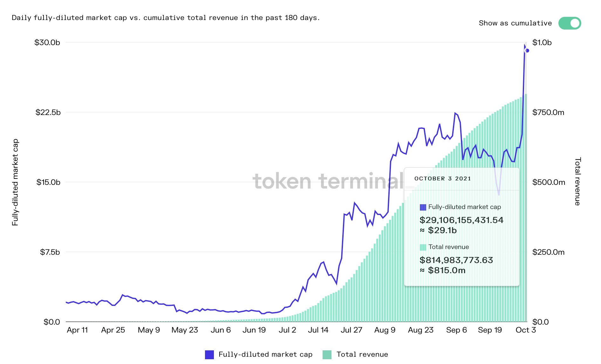Click the green square icon inside the tooltip
Screen dimensions: 601x364
point(423,247)
